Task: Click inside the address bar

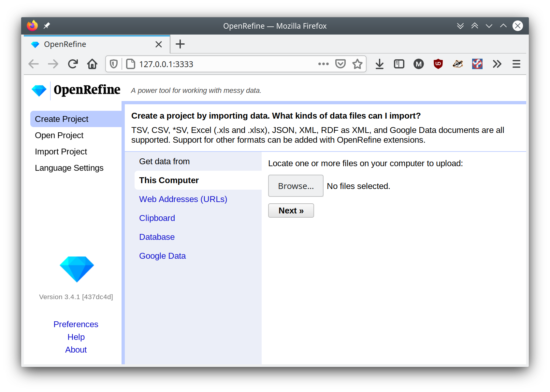Action: pyautogui.click(x=212, y=64)
